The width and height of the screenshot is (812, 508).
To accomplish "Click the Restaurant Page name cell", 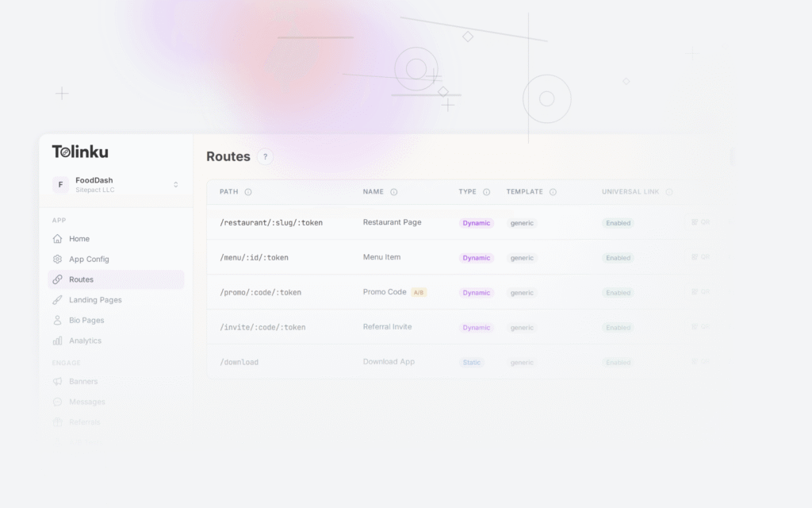I will click(392, 222).
